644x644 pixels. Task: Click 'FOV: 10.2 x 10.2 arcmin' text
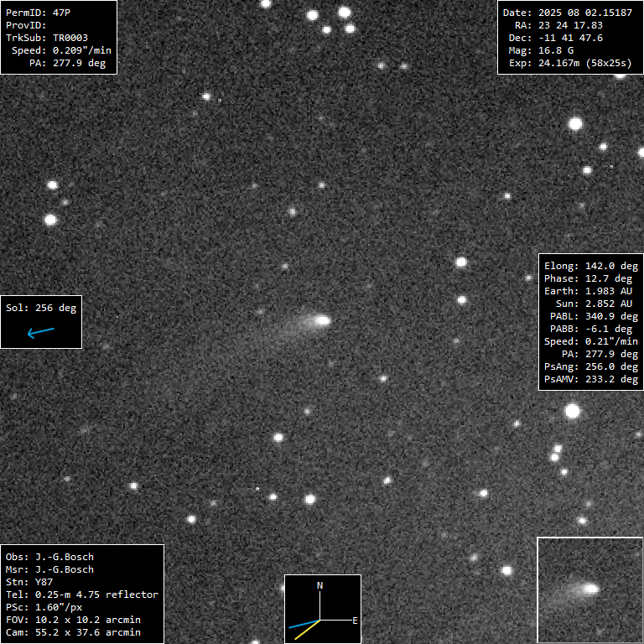73,620
